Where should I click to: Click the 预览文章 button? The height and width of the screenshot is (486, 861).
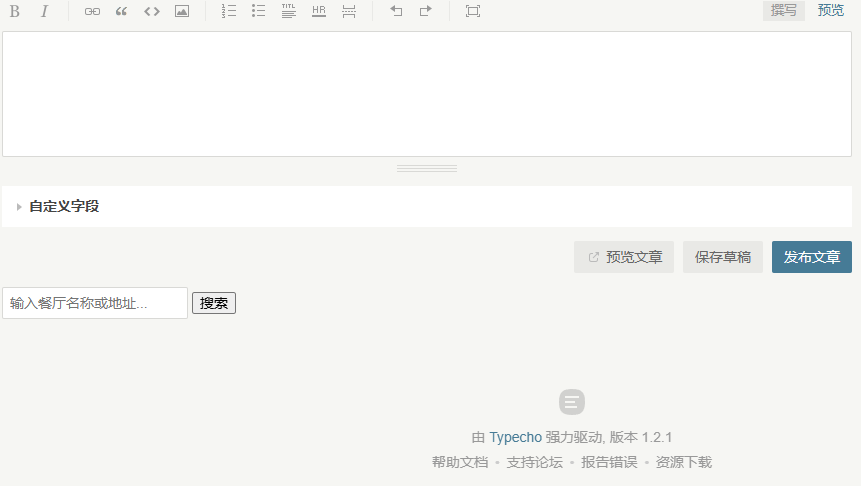[624, 257]
